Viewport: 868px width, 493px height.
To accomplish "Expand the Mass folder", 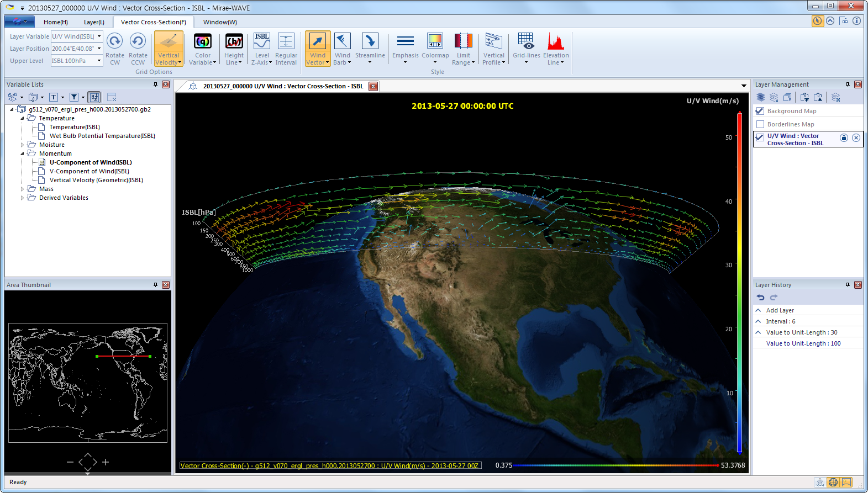I will pyautogui.click(x=23, y=189).
